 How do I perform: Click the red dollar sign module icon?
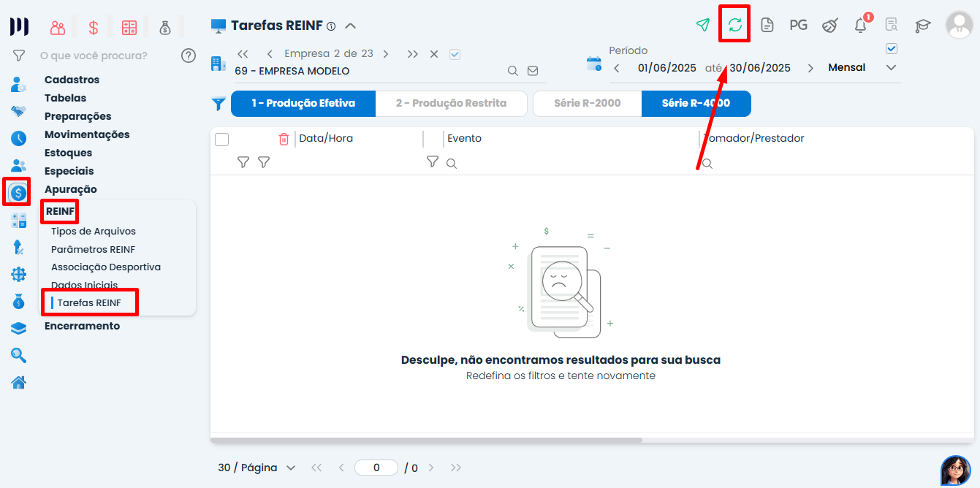coord(94,28)
